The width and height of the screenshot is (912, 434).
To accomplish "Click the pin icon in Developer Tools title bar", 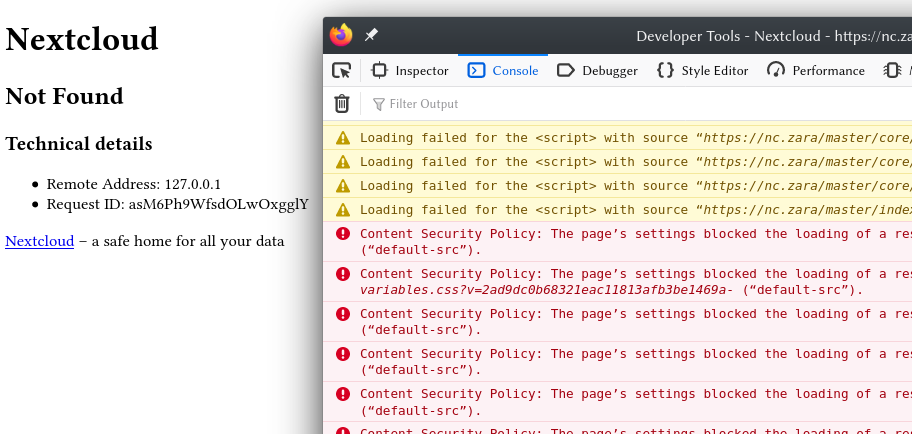I will 370,35.
